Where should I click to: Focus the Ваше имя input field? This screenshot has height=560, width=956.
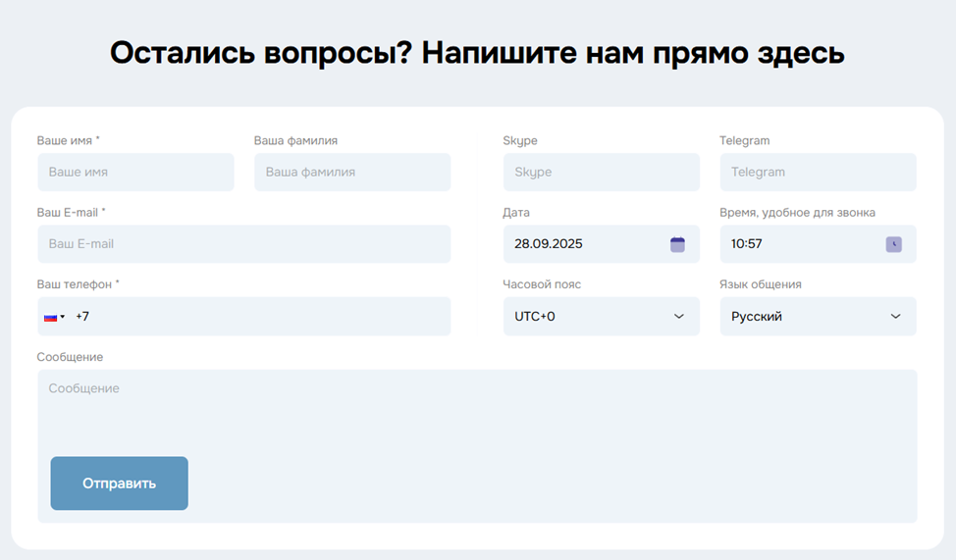pos(135,173)
